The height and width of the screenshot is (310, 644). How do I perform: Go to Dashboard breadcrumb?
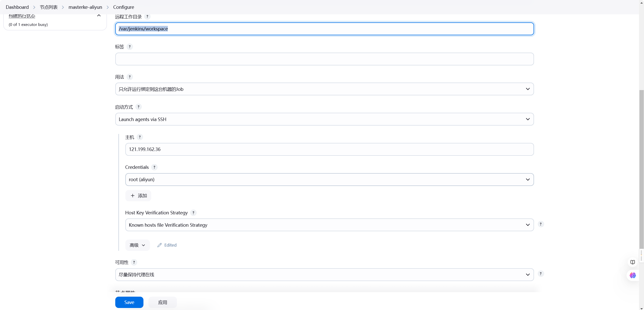tap(17, 7)
